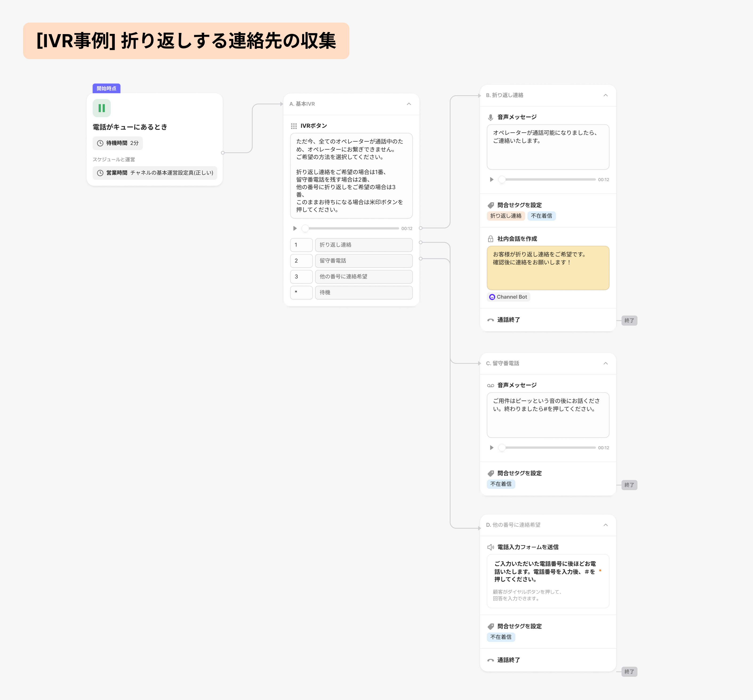Click the IVRボタン keypad grid icon
753x700 pixels.
(293, 126)
